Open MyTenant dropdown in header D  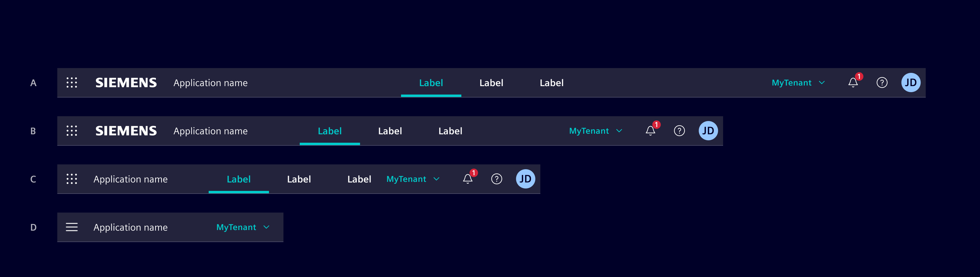(x=243, y=227)
